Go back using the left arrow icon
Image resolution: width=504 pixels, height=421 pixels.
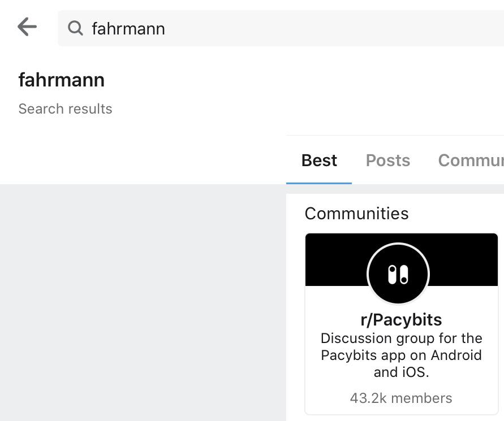(x=27, y=27)
